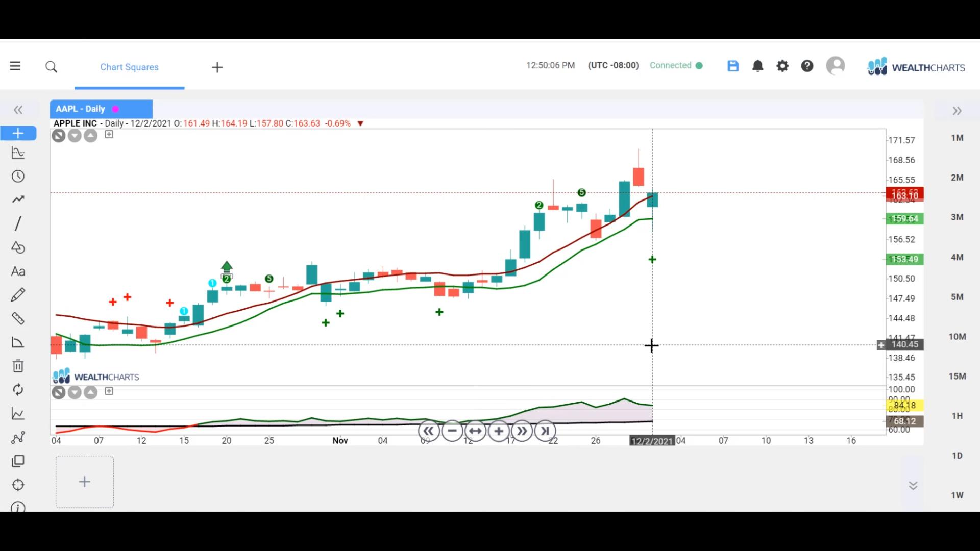980x551 pixels.
Task: Click the 163.10 red price label
Action: coord(904,195)
